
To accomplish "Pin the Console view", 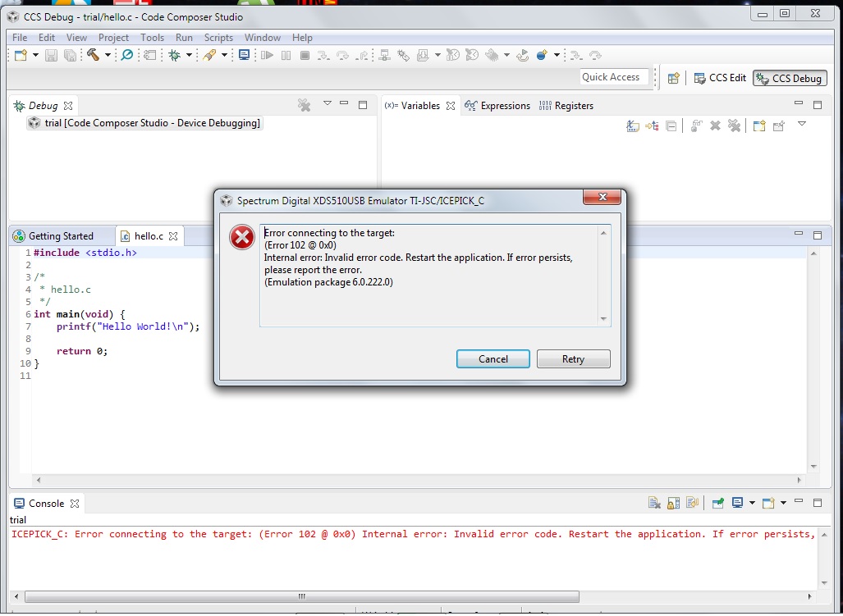I will pyautogui.click(x=717, y=503).
